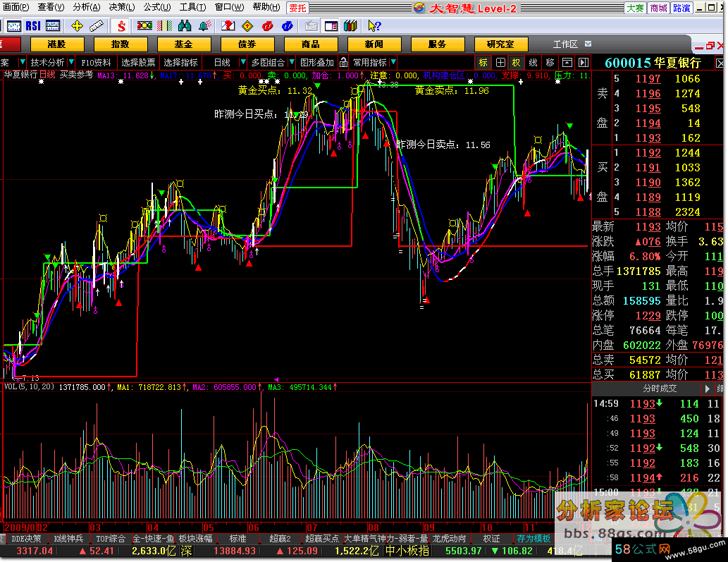Click the alarm bell alert icon
The image size is (728, 562).
click(205, 26)
